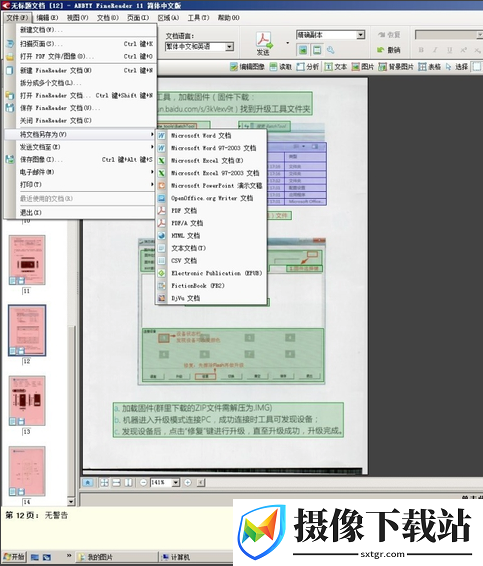Select the 表格 area tool
Viewport: 483px width, 566px height.
tap(430, 67)
